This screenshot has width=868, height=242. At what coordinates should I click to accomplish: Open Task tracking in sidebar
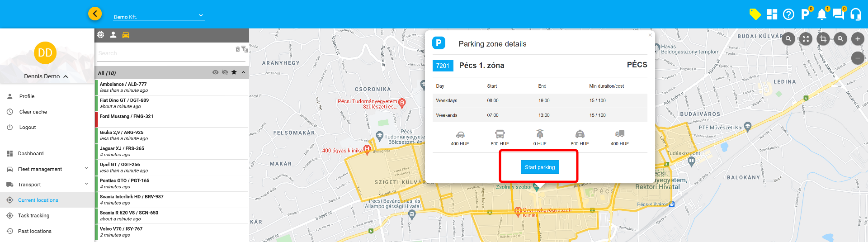33,216
